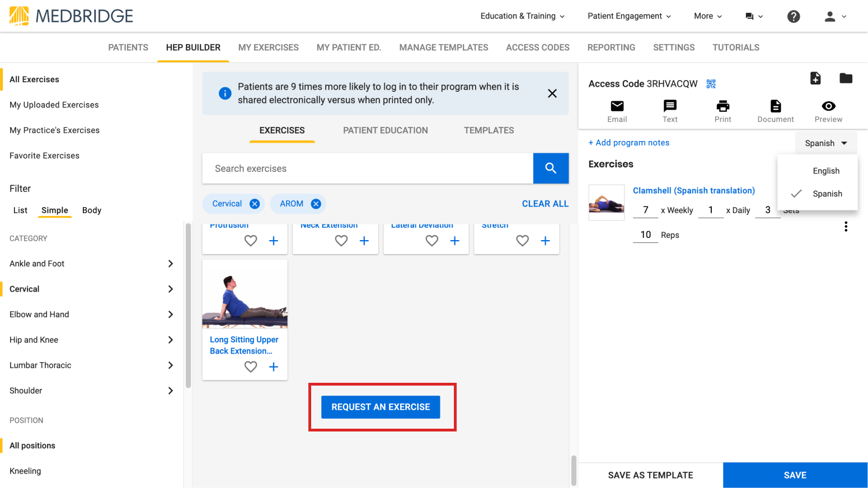
Task: Open the More dropdown menu
Action: pos(708,16)
